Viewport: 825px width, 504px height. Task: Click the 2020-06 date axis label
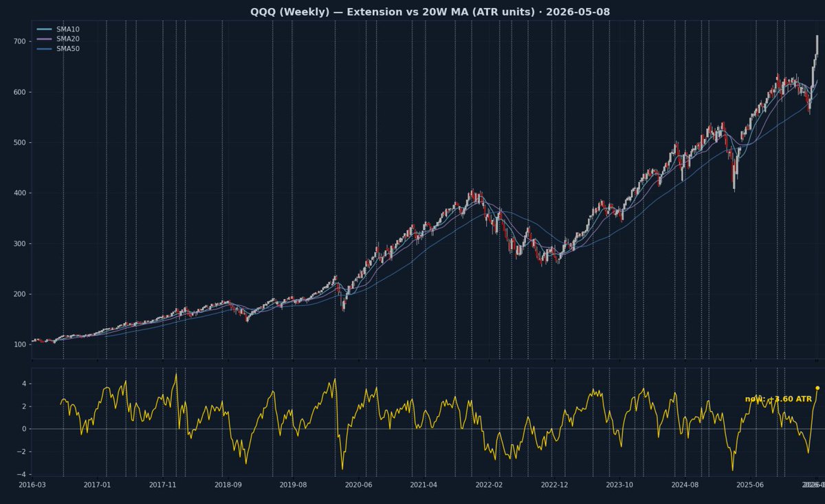click(358, 485)
